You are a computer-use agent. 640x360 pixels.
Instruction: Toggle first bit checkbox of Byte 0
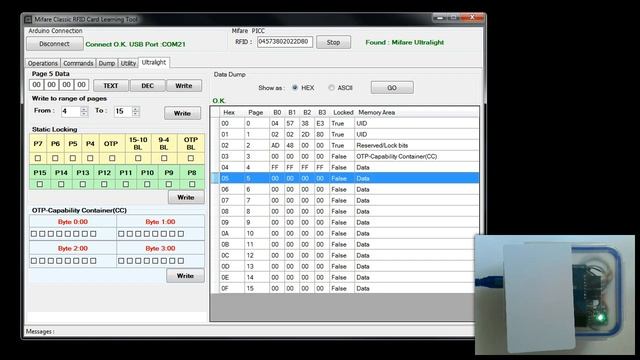coord(34,234)
